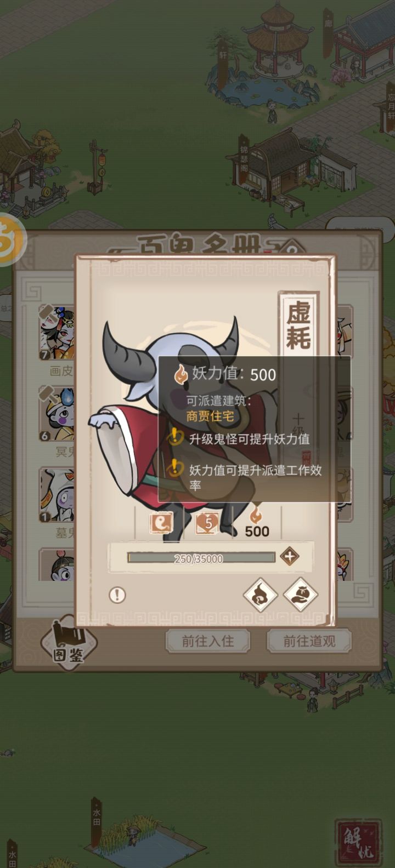
Task: Tap the flame icon above 500
Action: [256, 515]
